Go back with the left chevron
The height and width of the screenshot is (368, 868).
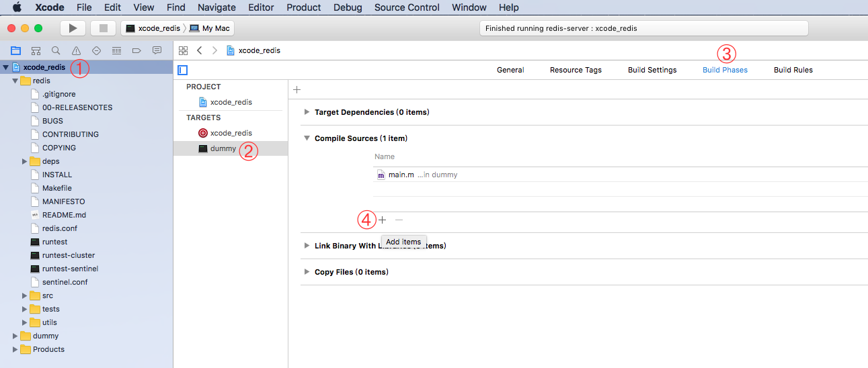tap(200, 50)
